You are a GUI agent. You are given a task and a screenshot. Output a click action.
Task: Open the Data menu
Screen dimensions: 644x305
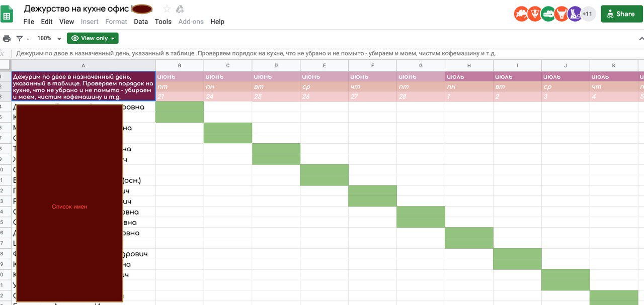coord(141,22)
